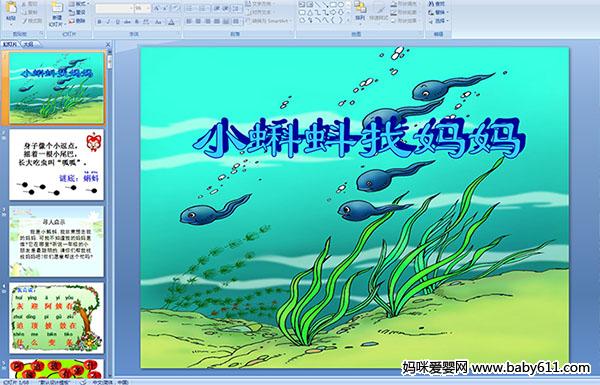The height and width of the screenshot is (385, 600).
Task: Toggle Underline formatting in the font group
Action: click(118, 22)
